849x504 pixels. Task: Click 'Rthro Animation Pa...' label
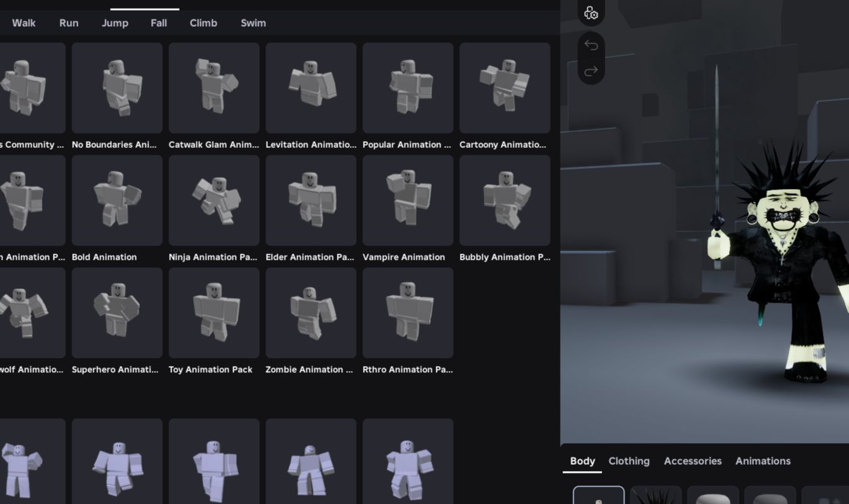pos(408,370)
